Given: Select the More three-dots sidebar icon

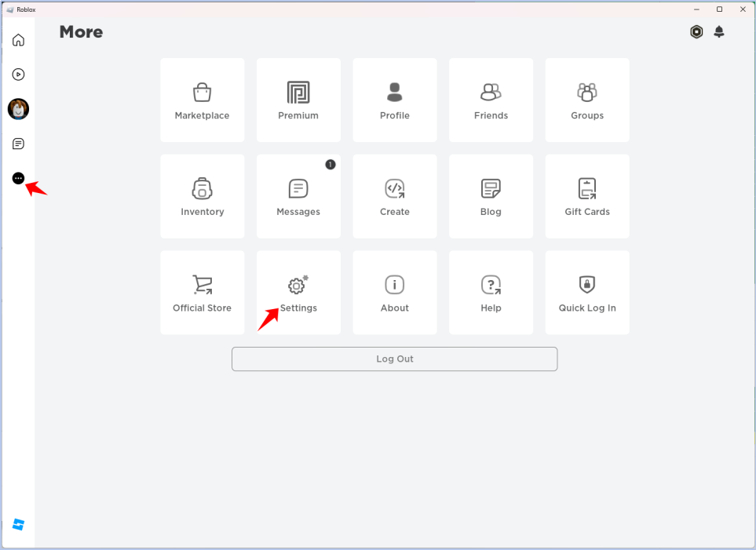Looking at the screenshot, I should click(x=18, y=178).
